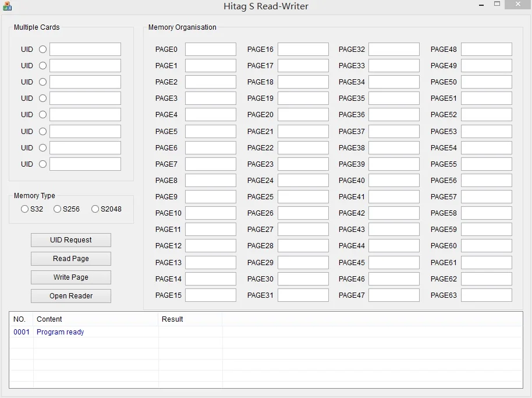The height and width of the screenshot is (398, 532).
Task: Maximize the Hitag S Read-Writer window
Action: click(x=497, y=4)
